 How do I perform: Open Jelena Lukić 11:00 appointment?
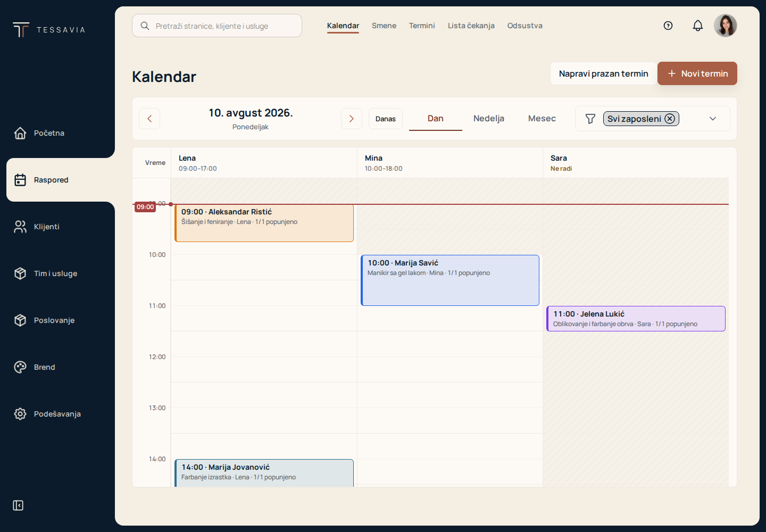click(x=636, y=319)
